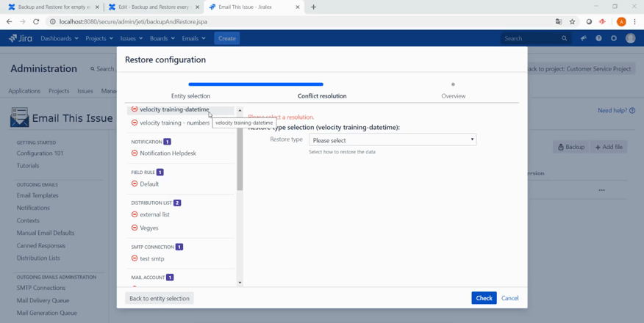This screenshot has width=644, height=323.
Task: Click Back to entity selection button
Action: click(160, 298)
